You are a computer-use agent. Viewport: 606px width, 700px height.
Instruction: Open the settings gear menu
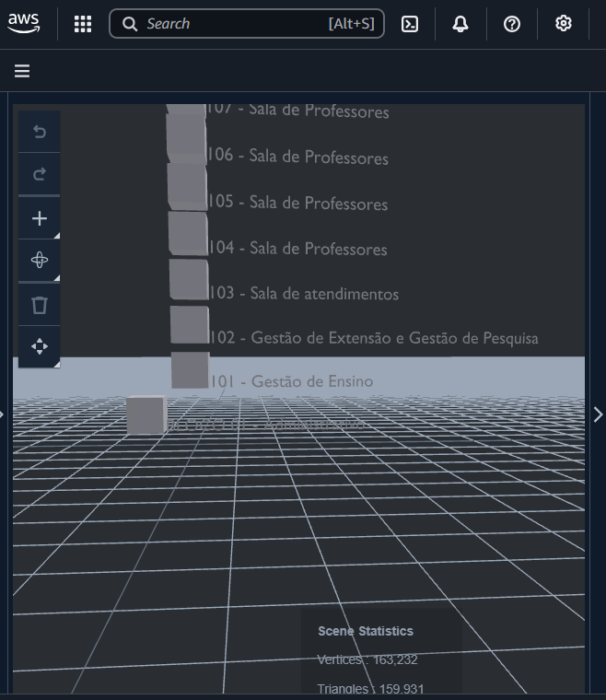564,24
